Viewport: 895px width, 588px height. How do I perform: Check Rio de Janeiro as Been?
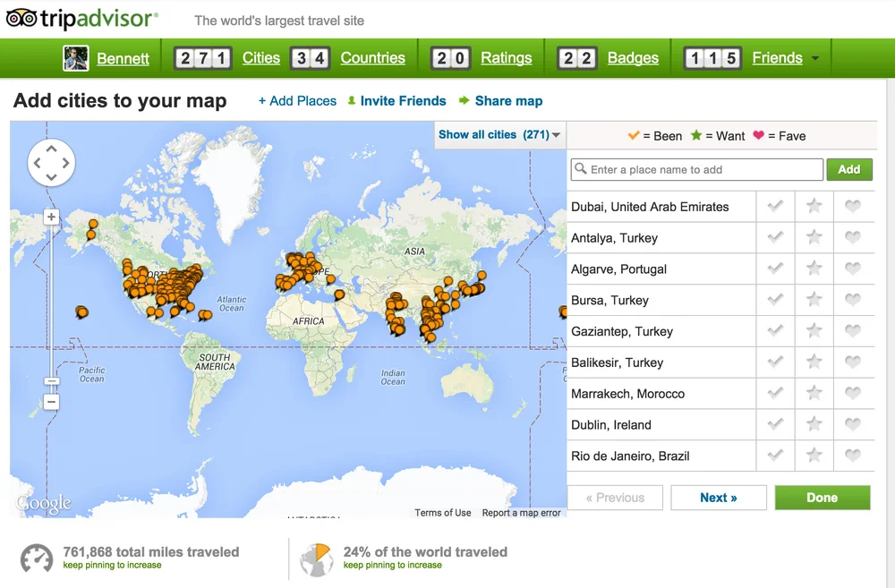click(x=775, y=455)
